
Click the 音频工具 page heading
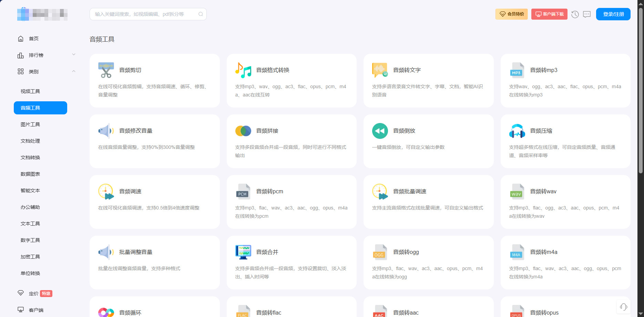coord(102,39)
